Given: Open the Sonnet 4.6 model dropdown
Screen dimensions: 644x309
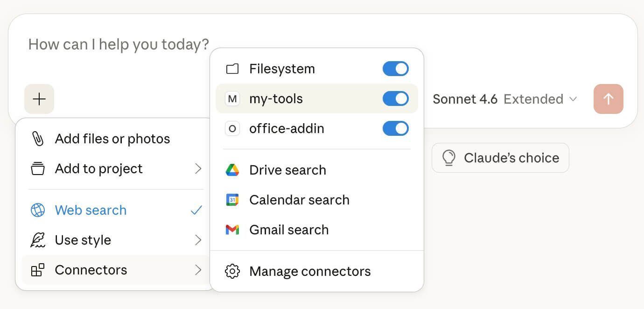Looking at the screenshot, I should click(x=505, y=99).
